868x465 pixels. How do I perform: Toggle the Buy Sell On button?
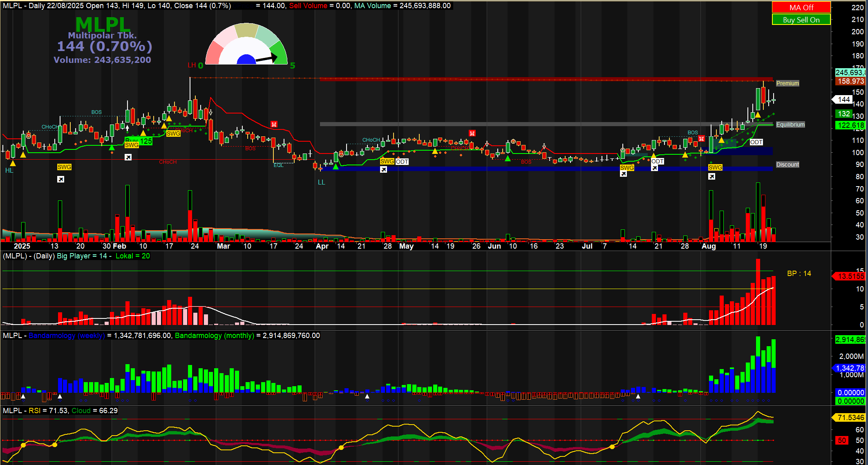pos(801,20)
